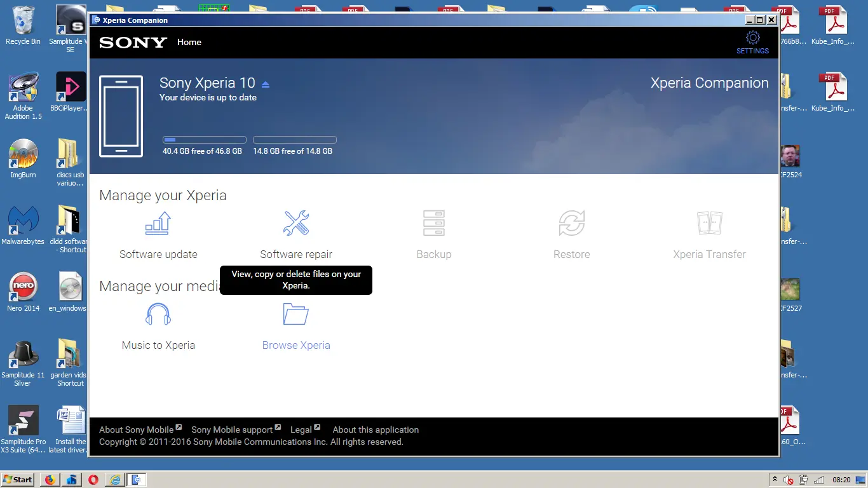Open About this application link
The height and width of the screenshot is (488, 868).
(x=376, y=430)
